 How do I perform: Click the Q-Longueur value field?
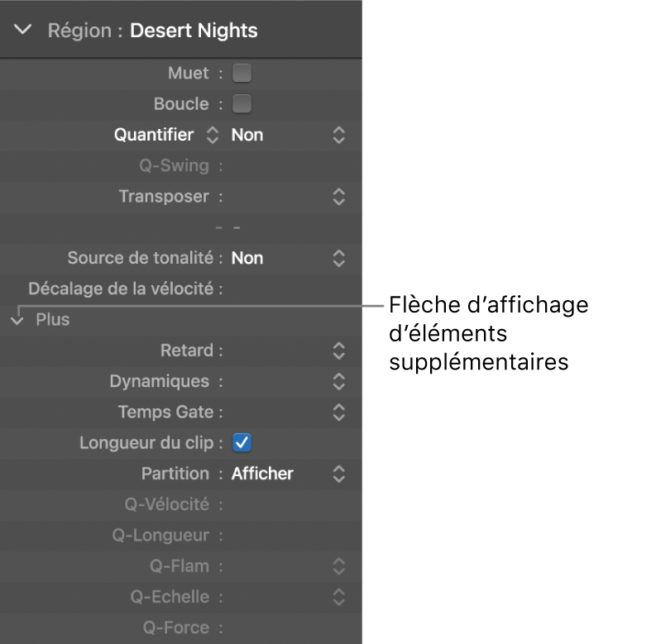click(x=285, y=536)
